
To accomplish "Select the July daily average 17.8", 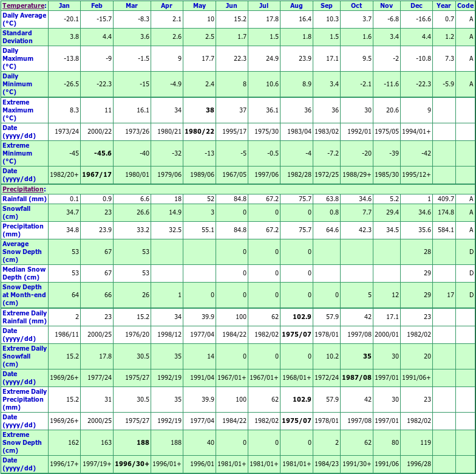I will 272,19.
